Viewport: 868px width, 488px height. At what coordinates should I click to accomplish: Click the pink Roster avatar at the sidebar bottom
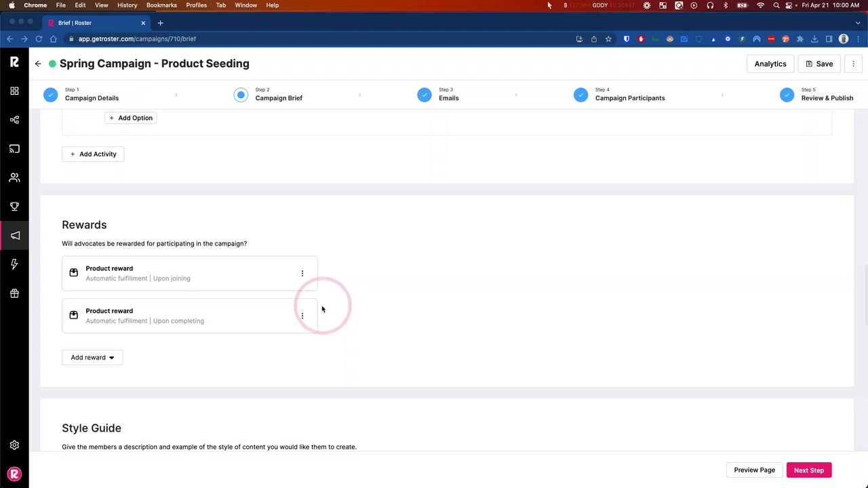[x=14, y=474]
